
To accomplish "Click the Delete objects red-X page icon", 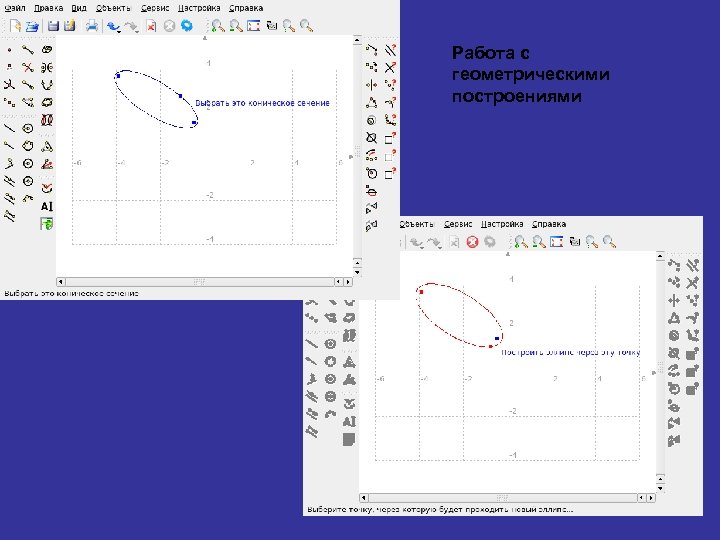I will point(151,26).
